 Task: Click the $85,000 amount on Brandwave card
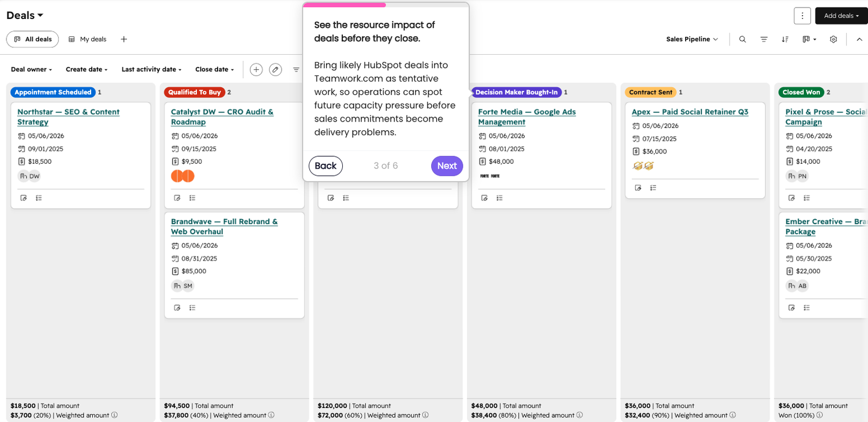coord(194,271)
